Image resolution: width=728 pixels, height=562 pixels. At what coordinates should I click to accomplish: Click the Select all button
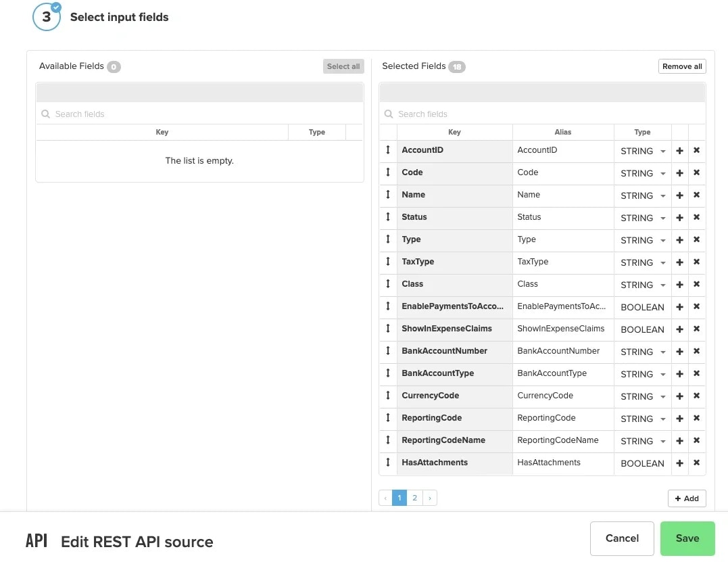click(343, 66)
